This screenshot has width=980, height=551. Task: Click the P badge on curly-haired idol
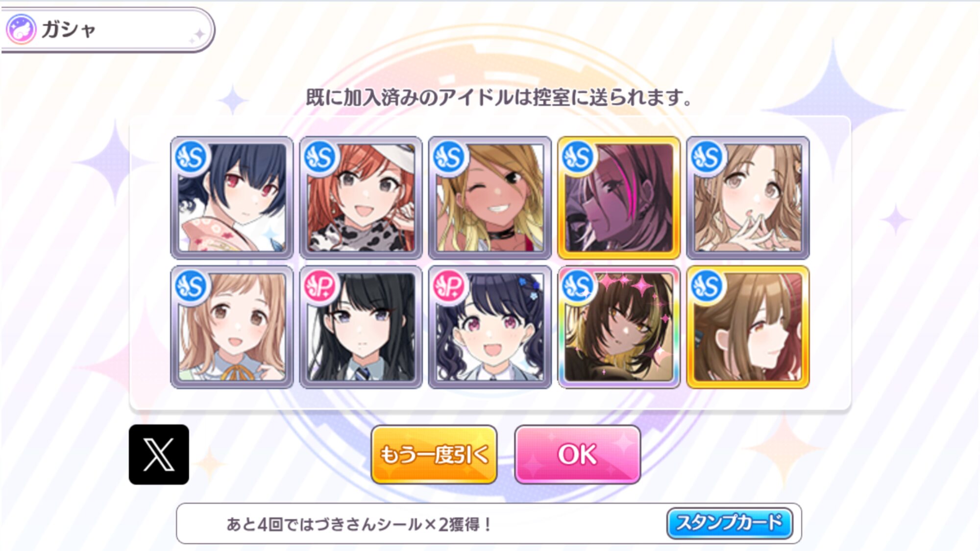coord(449,287)
